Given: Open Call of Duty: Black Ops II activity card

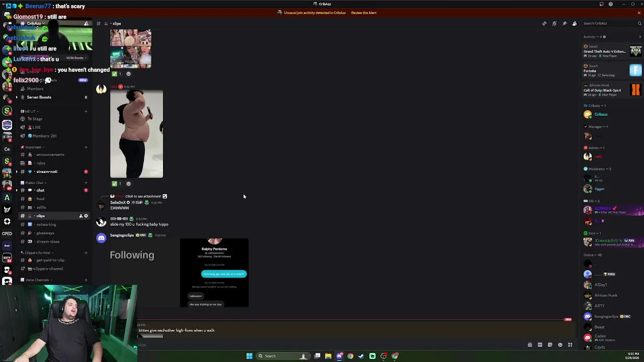Looking at the screenshot, I should tap(612, 90).
